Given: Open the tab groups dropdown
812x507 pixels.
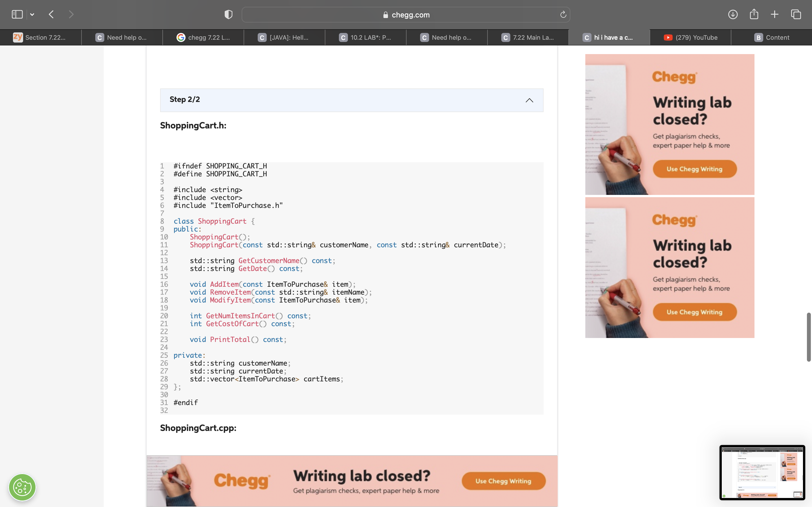Looking at the screenshot, I should (x=32, y=14).
